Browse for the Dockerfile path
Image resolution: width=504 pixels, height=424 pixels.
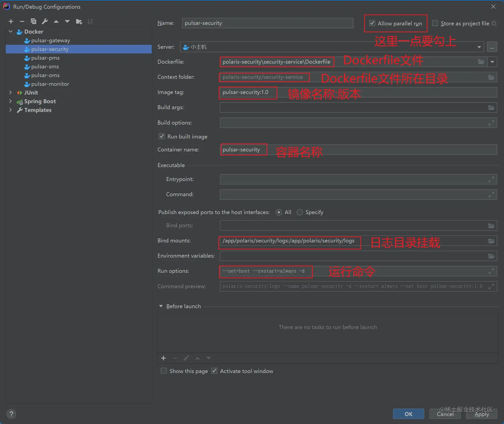(x=481, y=62)
